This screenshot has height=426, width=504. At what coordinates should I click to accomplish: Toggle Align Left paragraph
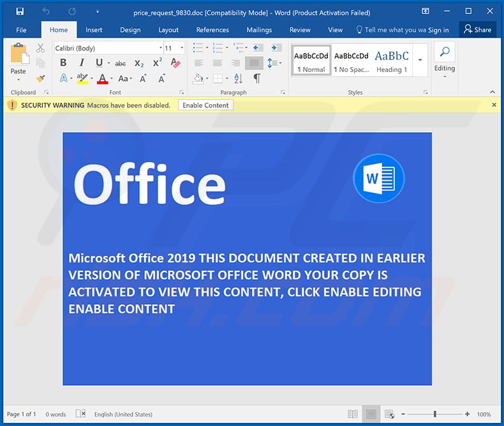(199, 63)
